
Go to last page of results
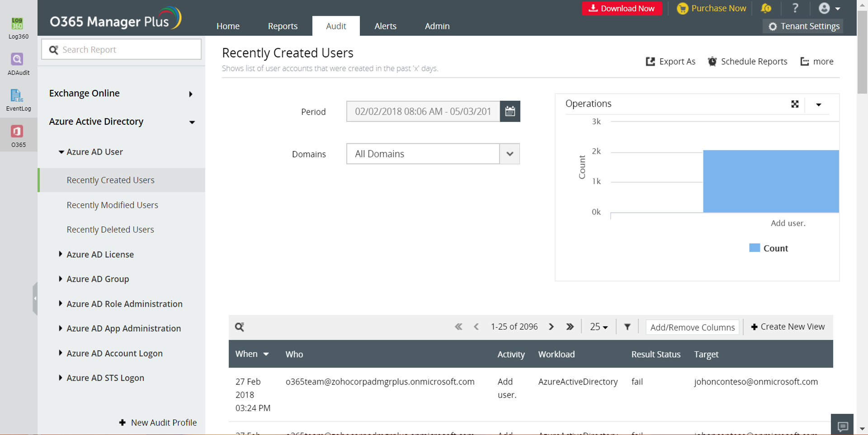(570, 327)
